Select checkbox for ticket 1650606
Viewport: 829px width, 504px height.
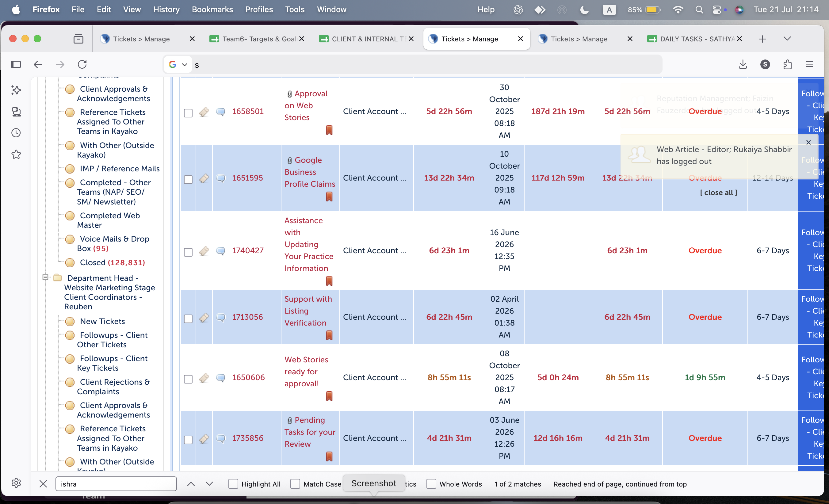tap(188, 379)
